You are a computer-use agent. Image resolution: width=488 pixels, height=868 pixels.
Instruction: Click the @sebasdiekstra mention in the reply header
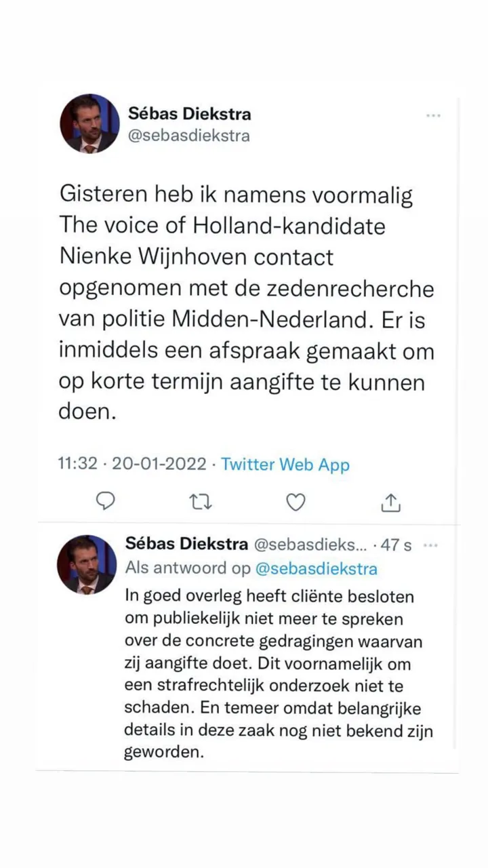tap(316, 568)
